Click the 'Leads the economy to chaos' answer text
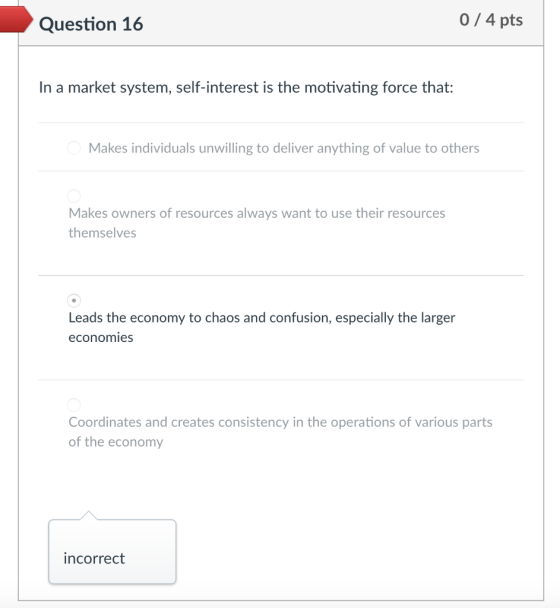The width and height of the screenshot is (560, 608). tap(262, 327)
